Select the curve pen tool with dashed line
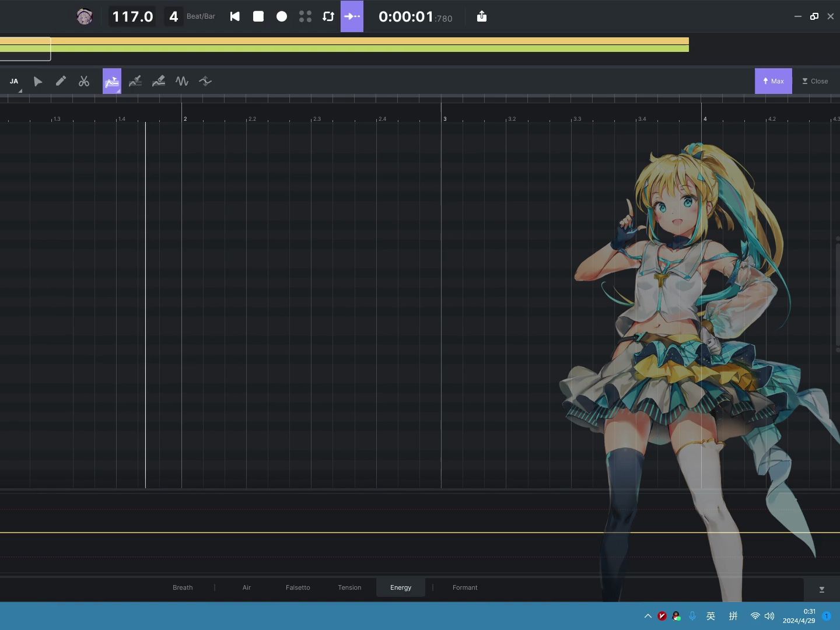Viewport: 840px width, 630px height. [135, 82]
